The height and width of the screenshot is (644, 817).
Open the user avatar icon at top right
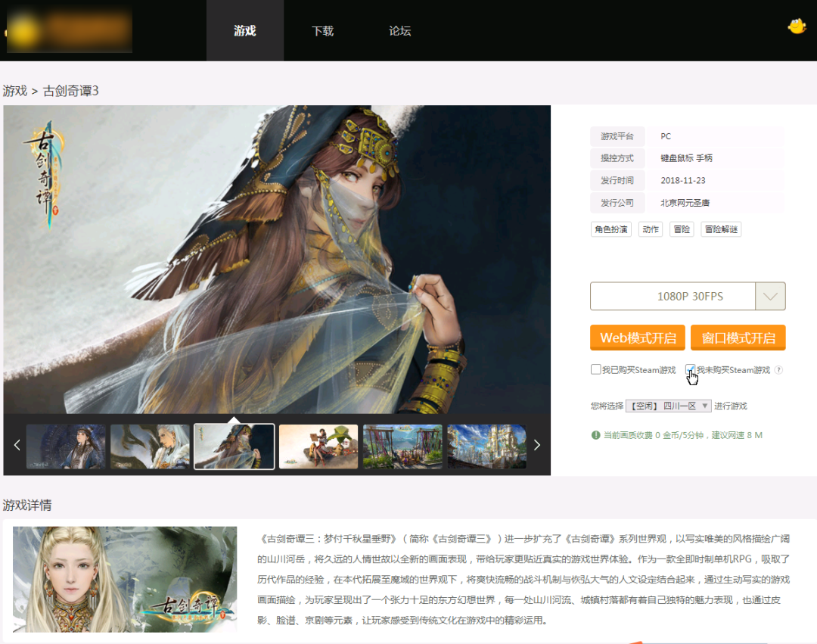[x=797, y=26]
